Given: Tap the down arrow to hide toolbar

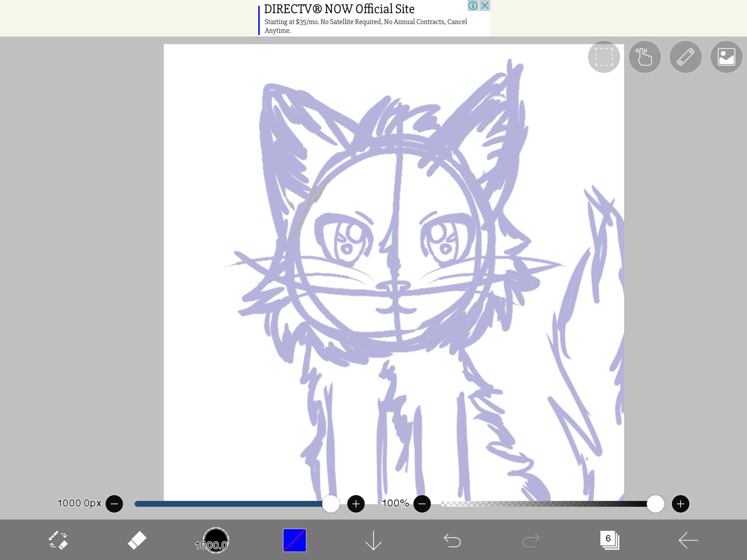Looking at the screenshot, I should point(373,540).
